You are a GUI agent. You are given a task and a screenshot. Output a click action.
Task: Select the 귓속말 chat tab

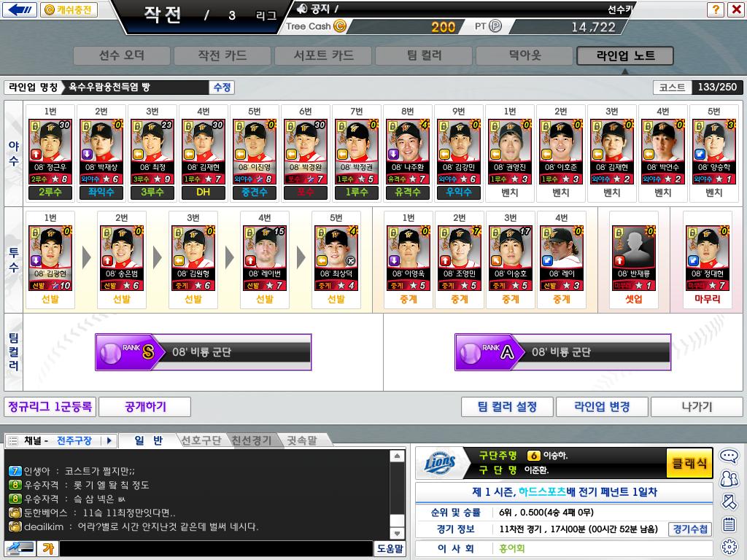pos(301,440)
